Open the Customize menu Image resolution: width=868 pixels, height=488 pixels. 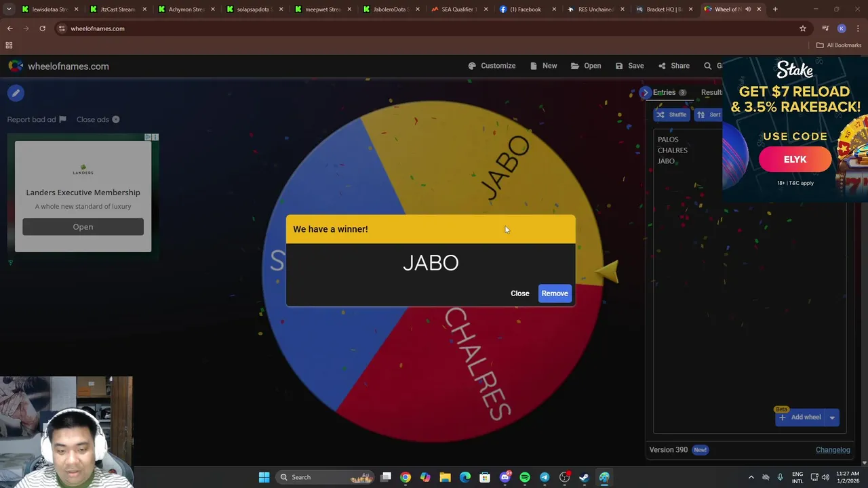pyautogui.click(x=492, y=66)
